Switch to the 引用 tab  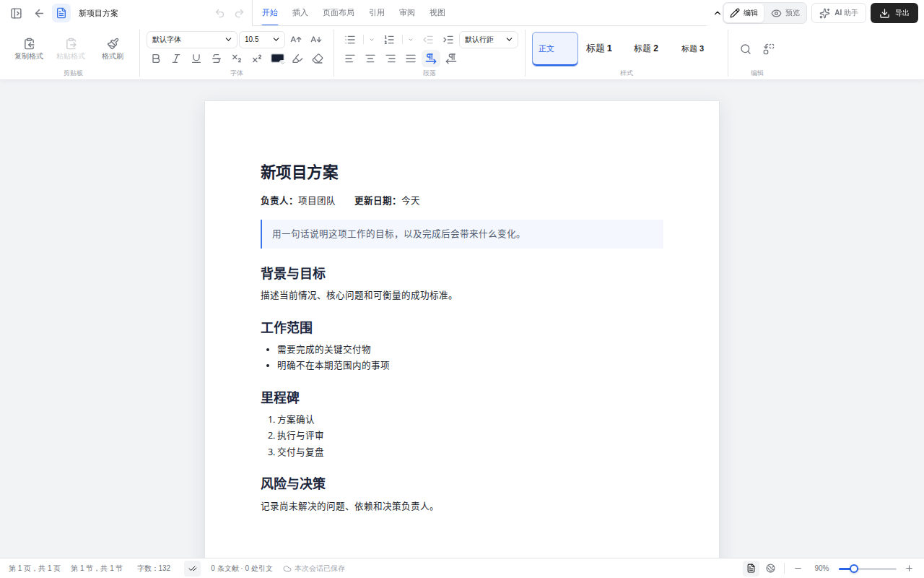(x=377, y=13)
